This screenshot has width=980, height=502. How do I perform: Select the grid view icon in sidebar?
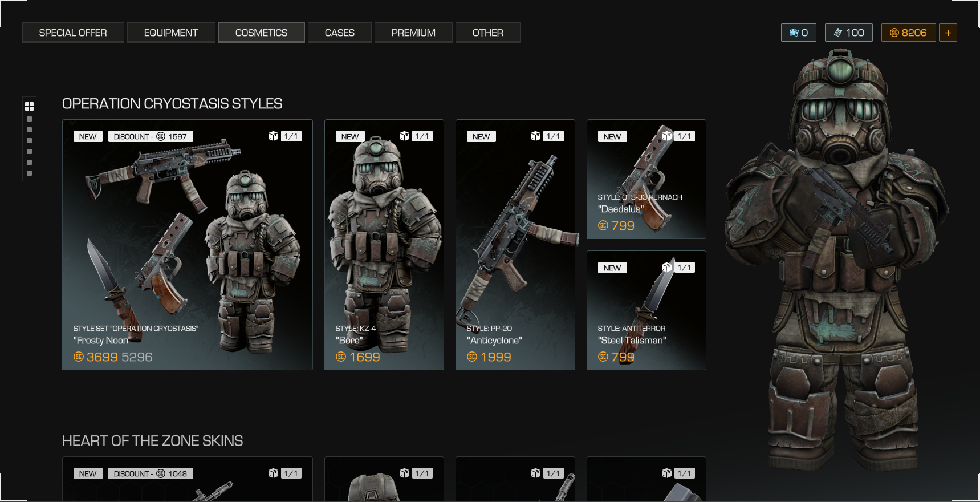click(x=29, y=106)
